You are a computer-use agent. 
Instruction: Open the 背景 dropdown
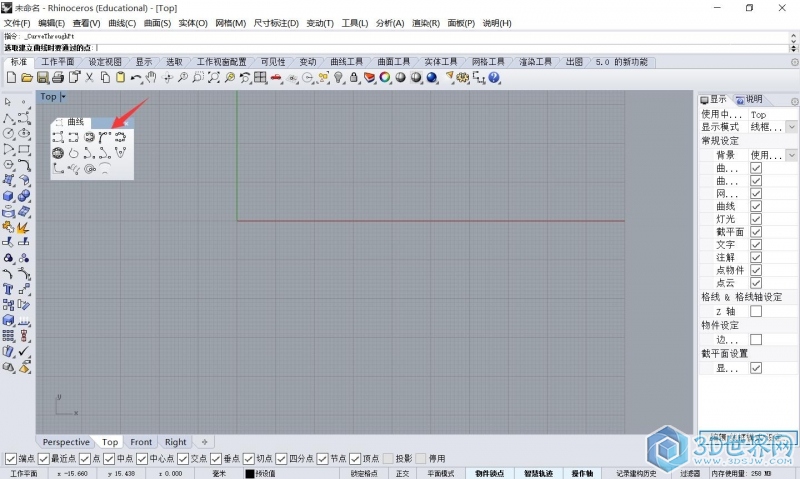point(791,155)
